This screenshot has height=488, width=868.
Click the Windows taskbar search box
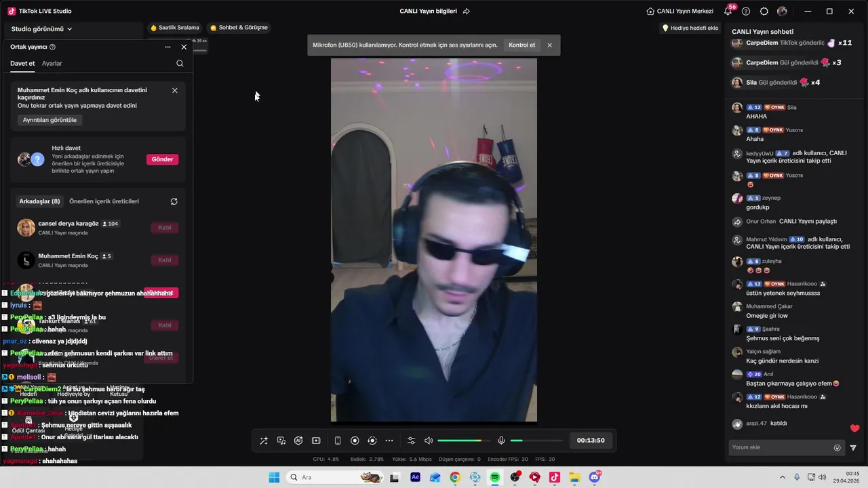(335, 477)
